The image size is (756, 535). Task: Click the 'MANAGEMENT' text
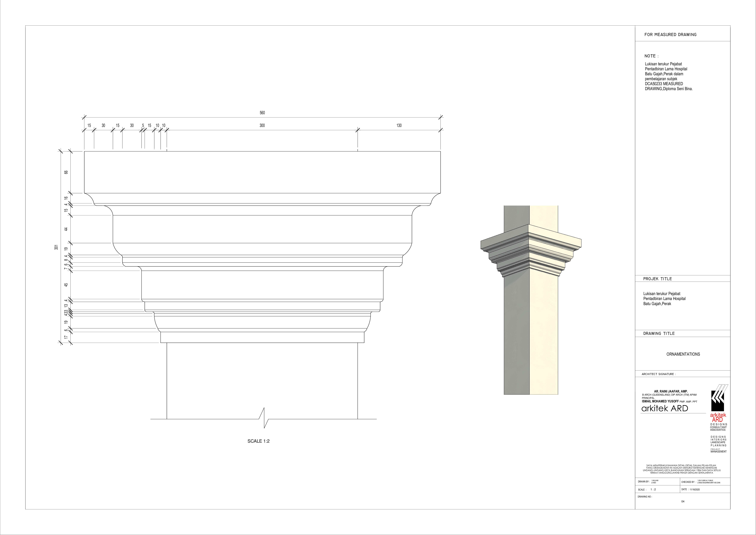[719, 452]
